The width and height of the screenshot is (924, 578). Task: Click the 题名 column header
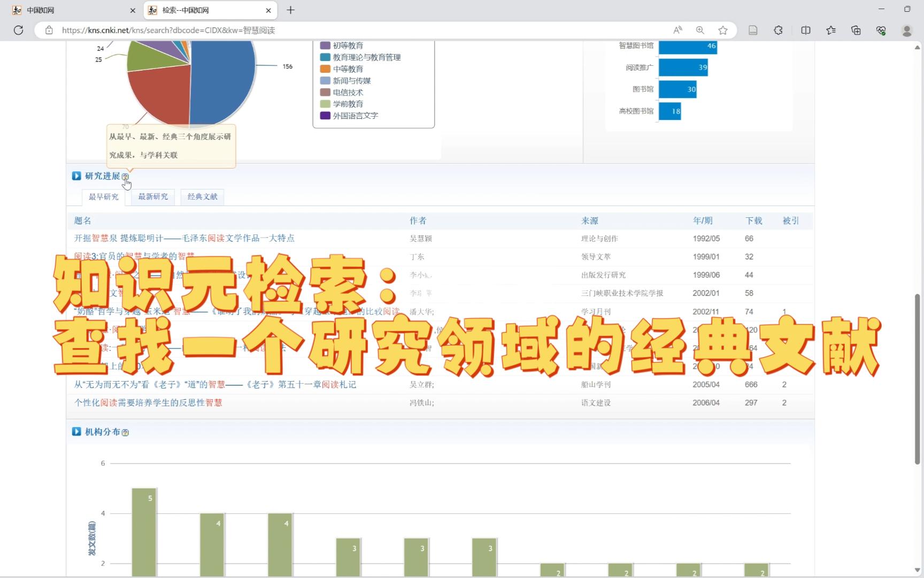[83, 220]
